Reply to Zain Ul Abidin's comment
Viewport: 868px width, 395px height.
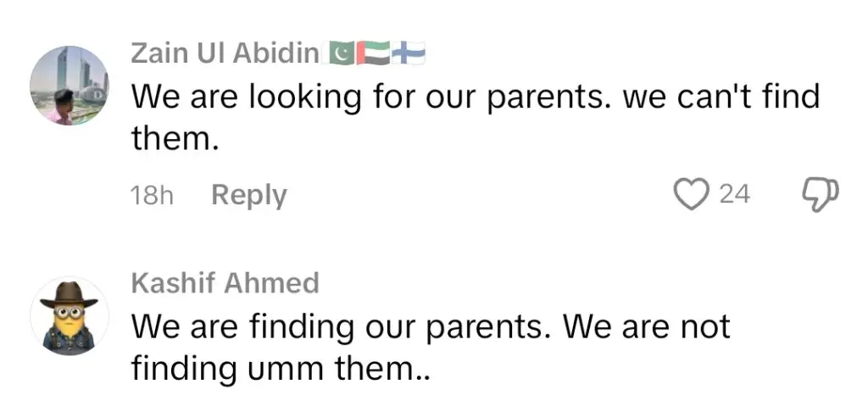249,195
